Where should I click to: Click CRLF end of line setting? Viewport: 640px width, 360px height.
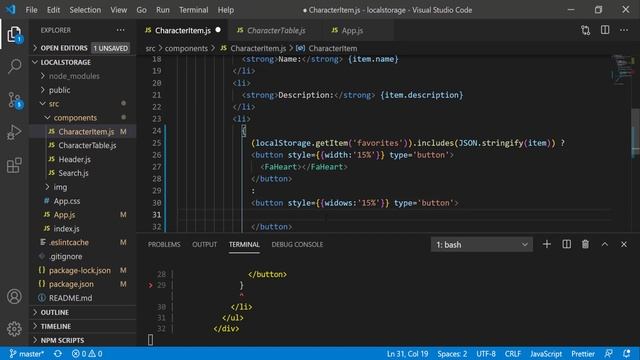[x=513, y=353]
